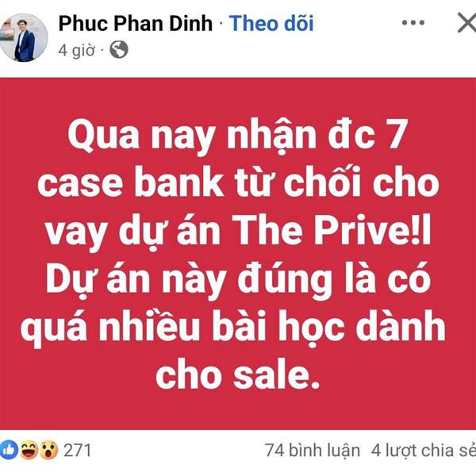Open the 74 bình luận comments

tap(313, 450)
